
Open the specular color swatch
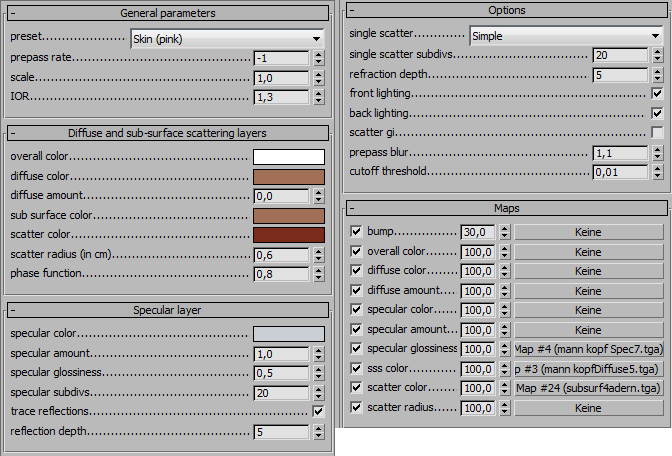pos(289,334)
